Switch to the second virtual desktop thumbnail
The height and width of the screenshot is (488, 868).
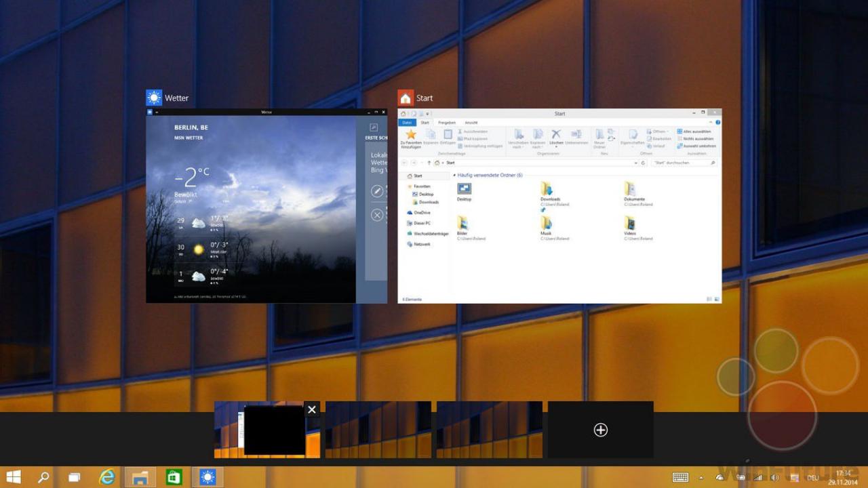pos(378,430)
